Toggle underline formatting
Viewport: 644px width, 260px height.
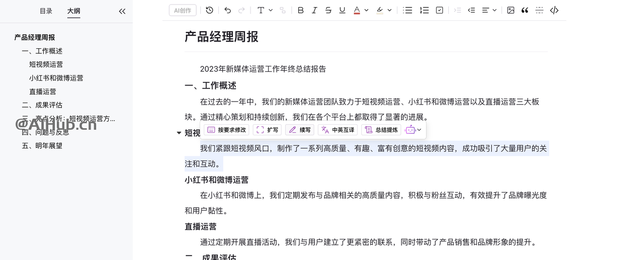pos(342,10)
